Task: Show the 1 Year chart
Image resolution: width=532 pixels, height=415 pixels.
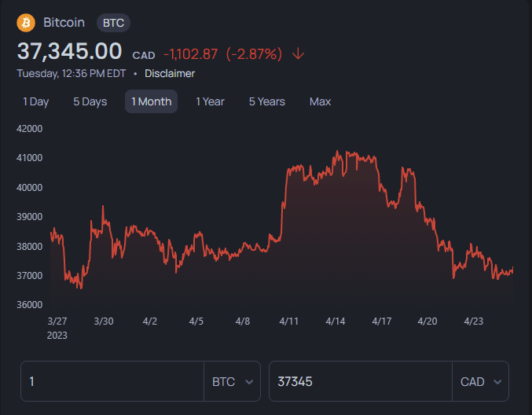Action: coord(210,101)
